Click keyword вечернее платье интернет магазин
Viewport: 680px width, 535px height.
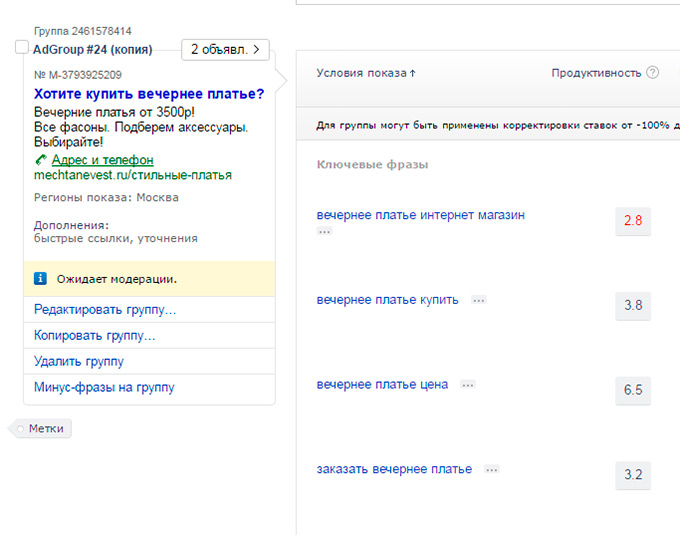click(x=420, y=215)
